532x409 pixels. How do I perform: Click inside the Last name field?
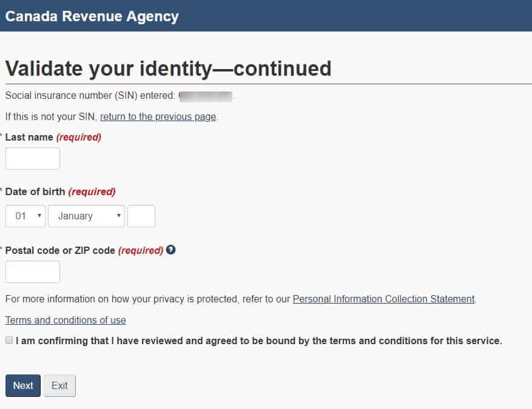pyautogui.click(x=32, y=158)
